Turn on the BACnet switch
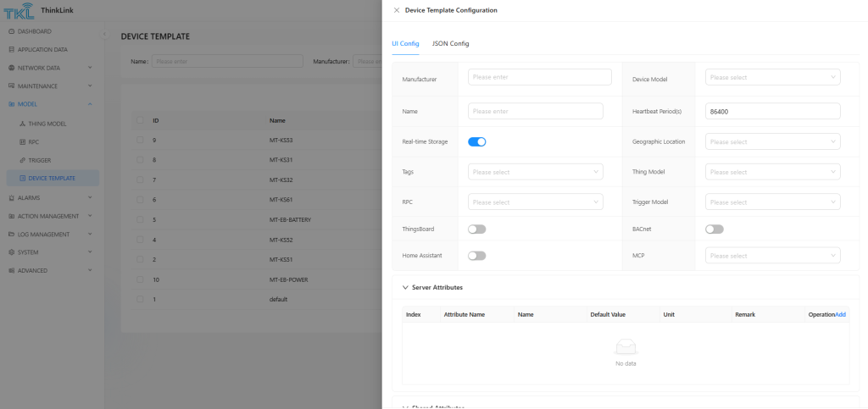868x409 pixels. click(x=714, y=229)
